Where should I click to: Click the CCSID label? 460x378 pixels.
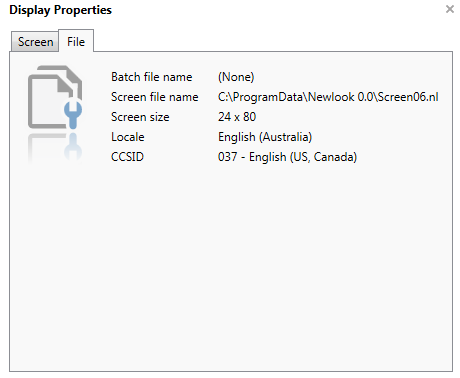point(127,157)
